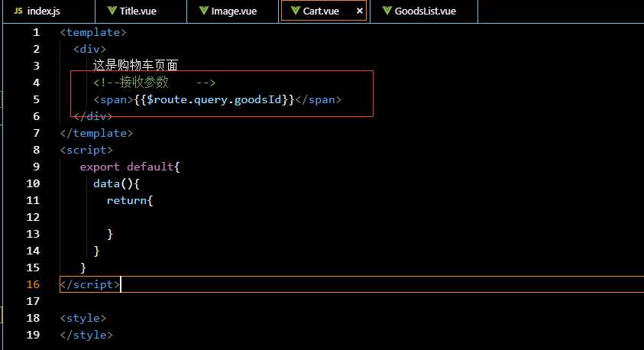Open the GoodsList.vue tab
The width and height of the screenshot is (644, 350).
[x=424, y=11]
